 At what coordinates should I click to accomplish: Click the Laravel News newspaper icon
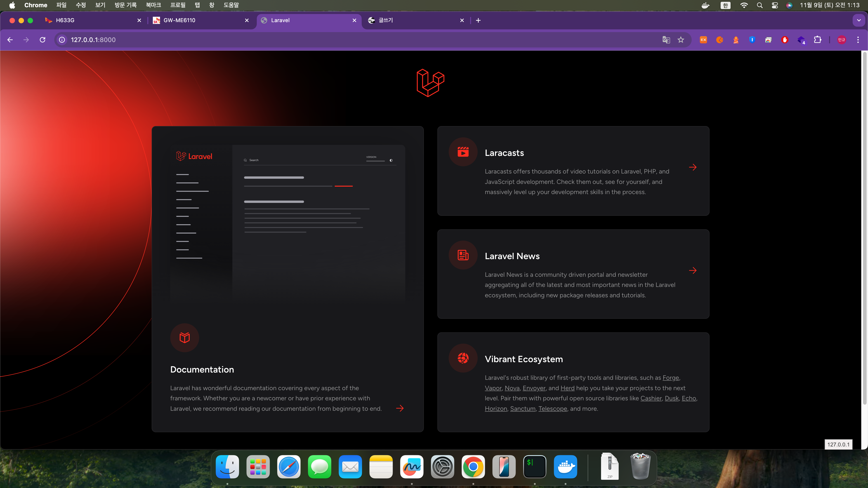point(463,255)
